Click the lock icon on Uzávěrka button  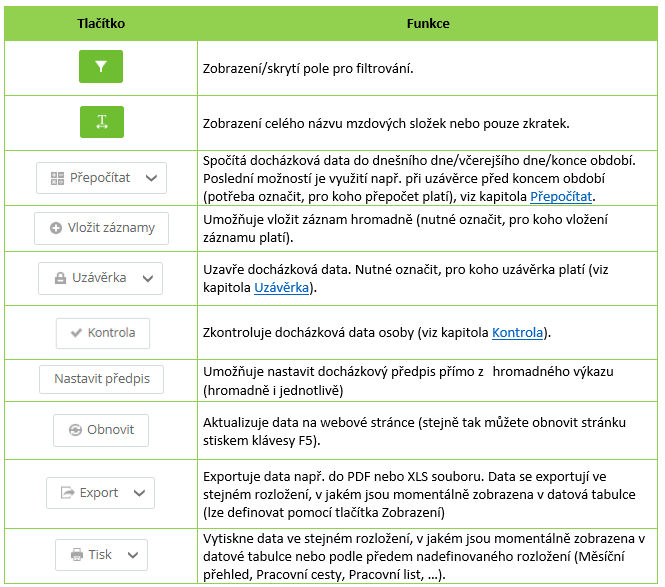point(59,278)
